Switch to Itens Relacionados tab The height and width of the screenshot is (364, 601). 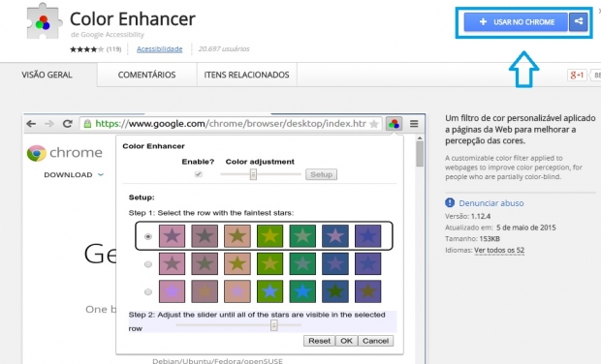tap(246, 75)
